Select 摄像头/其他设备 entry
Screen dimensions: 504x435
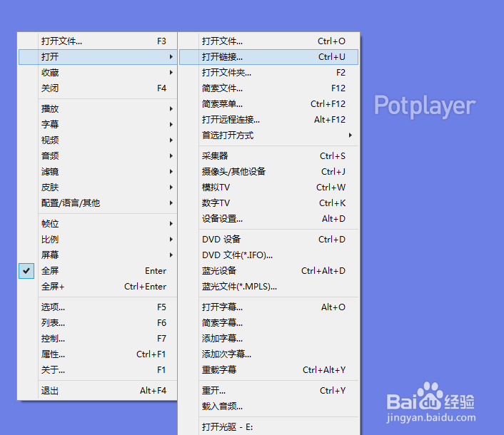tap(268, 172)
